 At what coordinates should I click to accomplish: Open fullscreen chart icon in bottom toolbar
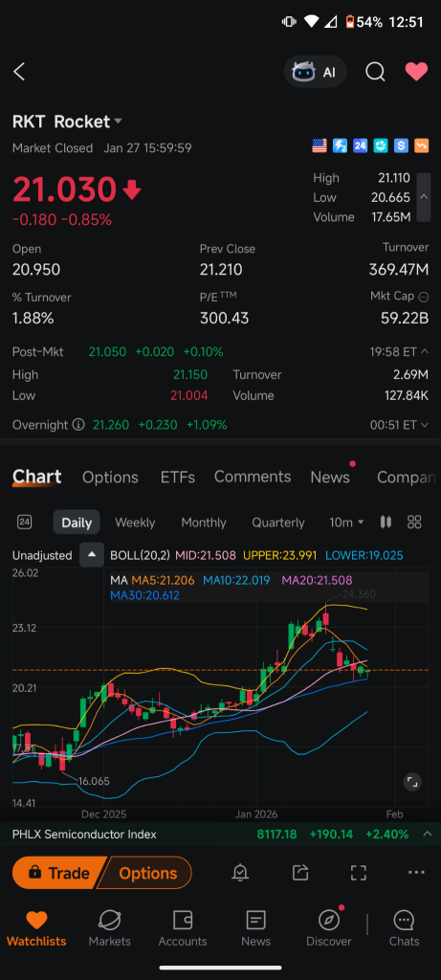point(358,873)
